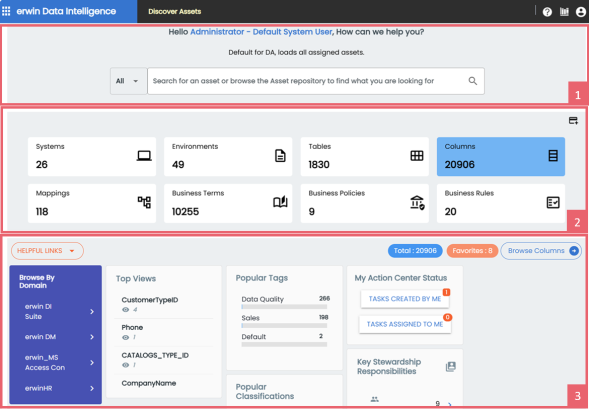Click the Business Rules checklist icon
589x409 pixels.
coord(553,202)
